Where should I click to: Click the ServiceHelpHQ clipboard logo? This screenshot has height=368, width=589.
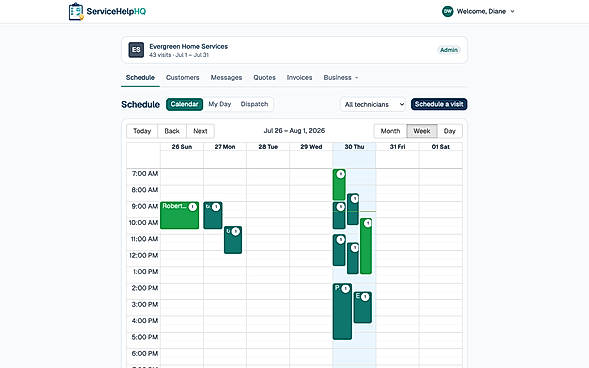pyautogui.click(x=76, y=11)
